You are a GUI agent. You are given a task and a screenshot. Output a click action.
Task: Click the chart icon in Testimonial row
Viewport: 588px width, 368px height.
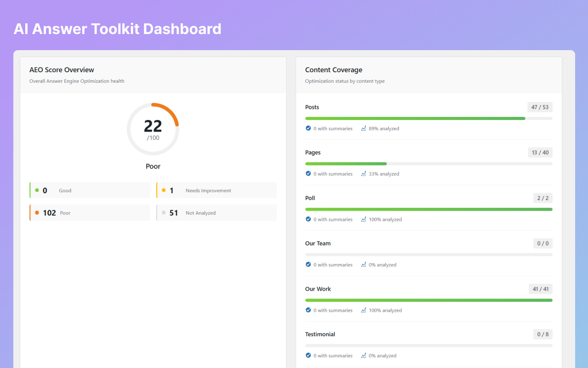coord(363,356)
